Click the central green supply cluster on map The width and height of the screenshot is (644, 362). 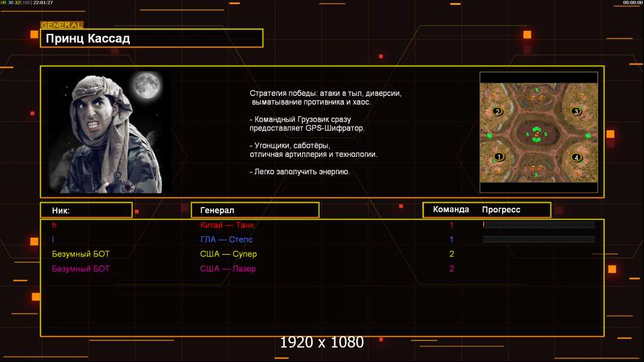tap(536, 134)
